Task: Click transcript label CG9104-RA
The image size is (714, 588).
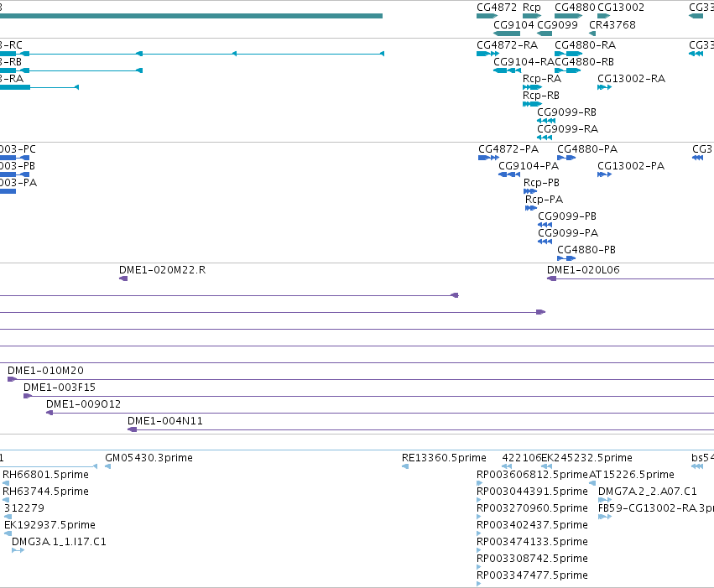Action: coord(524,61)
